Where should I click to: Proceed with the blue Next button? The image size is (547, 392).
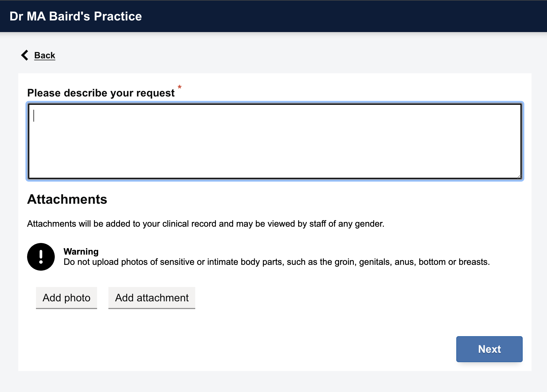click(x=489, y=349)
